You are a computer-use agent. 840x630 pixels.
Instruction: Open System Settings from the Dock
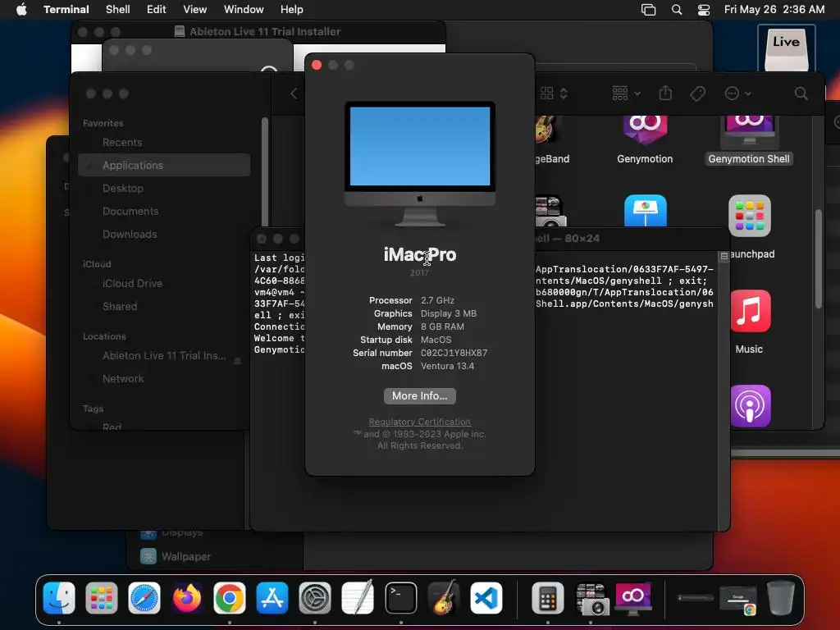pos(314,597)
